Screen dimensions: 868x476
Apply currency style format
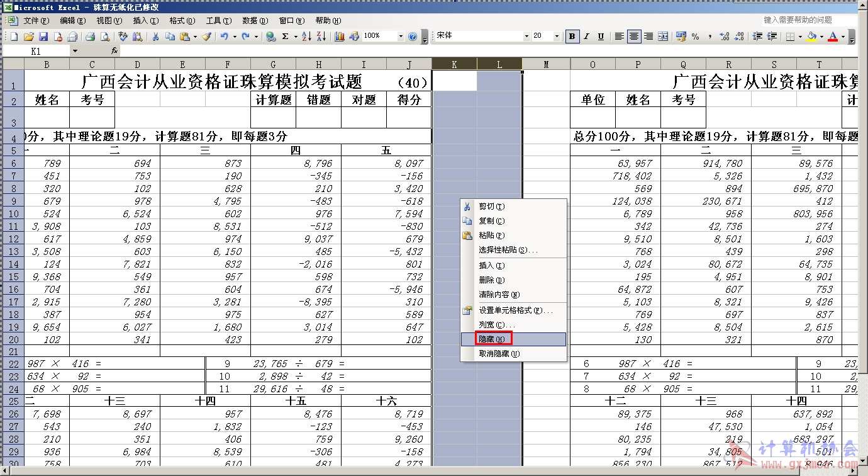[x=681, y=37]
